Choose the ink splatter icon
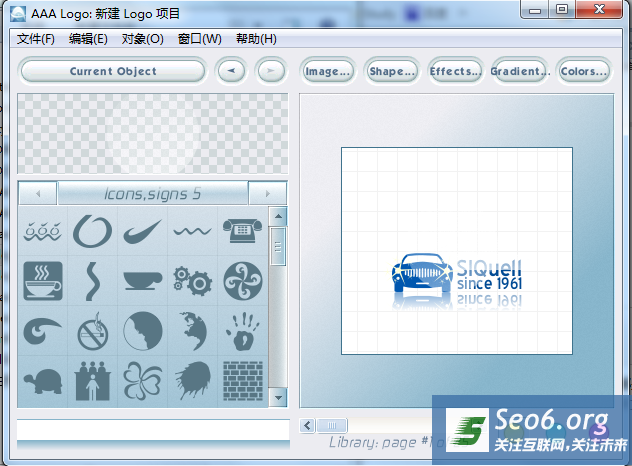The image size is (632, 466). (193, 381)
